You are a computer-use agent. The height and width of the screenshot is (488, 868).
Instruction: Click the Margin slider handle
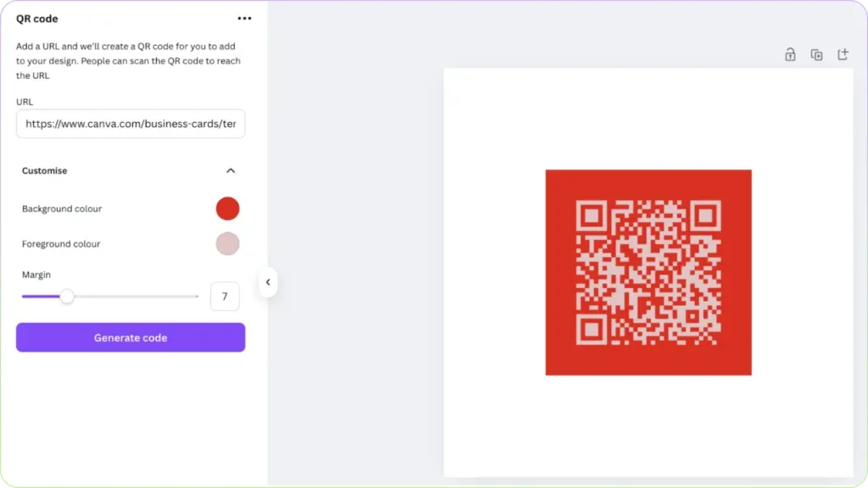[67, 297]
